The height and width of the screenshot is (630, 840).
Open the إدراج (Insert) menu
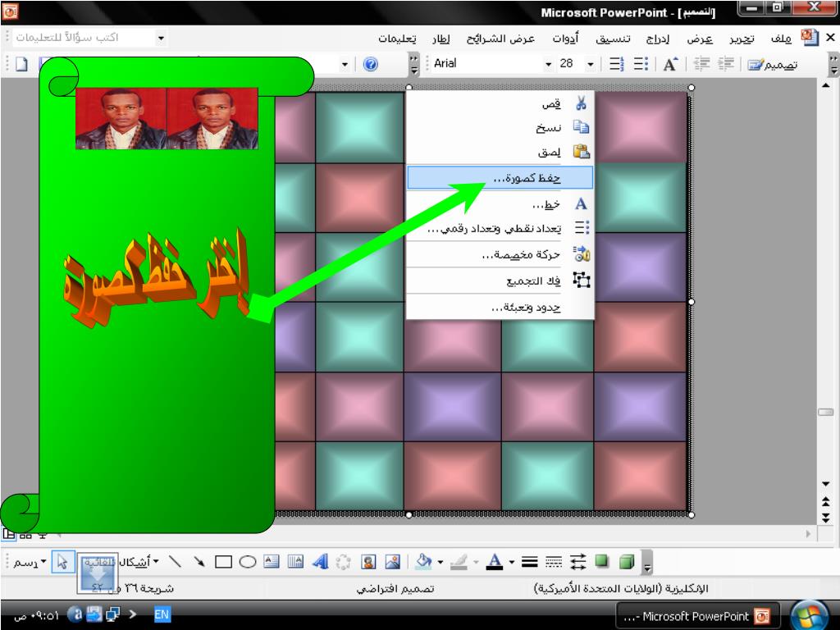658,39
